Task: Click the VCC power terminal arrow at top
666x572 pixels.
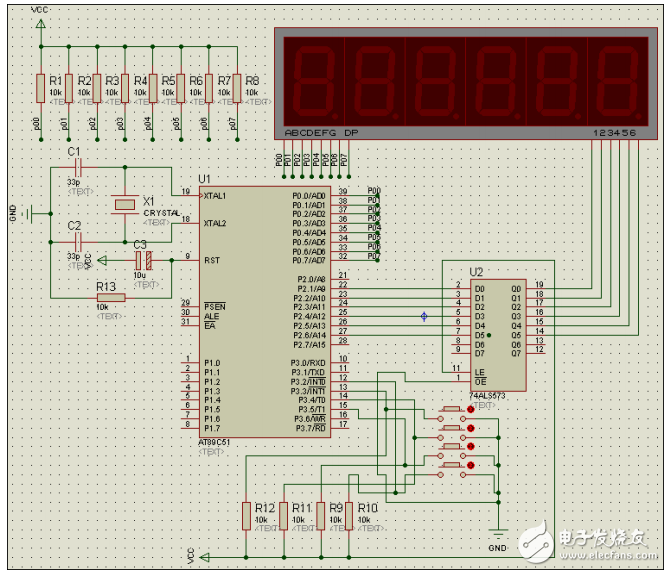Action: [x=40, y=22]
